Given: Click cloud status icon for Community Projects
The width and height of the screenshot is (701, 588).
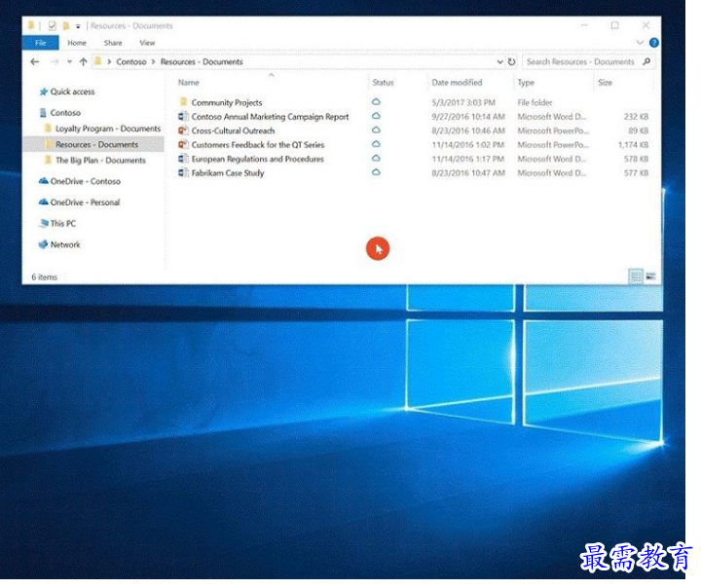Looking at the screenshot, I should [376, 102].
